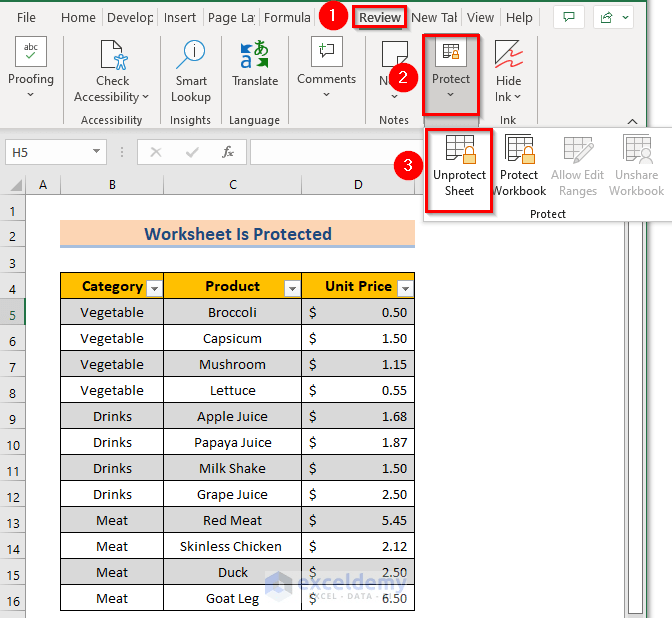The width and height of the screenshot is (672, 618).
Task: Collapse the ribbon with the chevron
Action: pos(632,121)
